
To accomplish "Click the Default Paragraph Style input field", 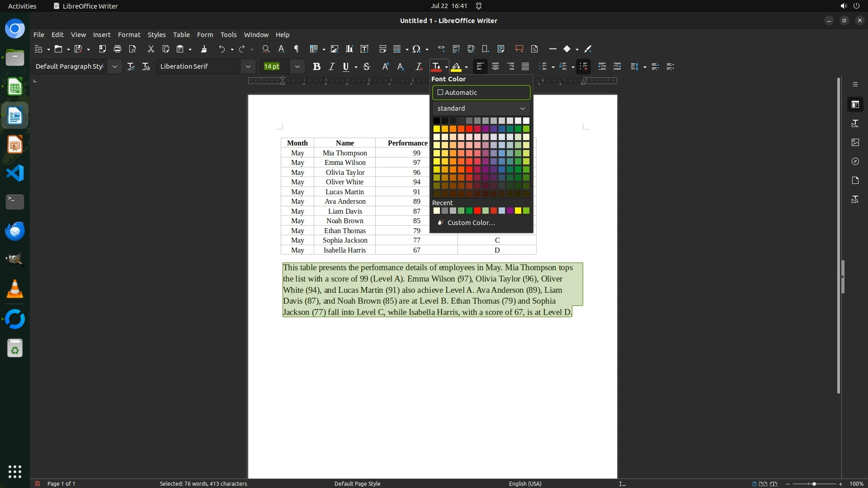I will (70, 67).
